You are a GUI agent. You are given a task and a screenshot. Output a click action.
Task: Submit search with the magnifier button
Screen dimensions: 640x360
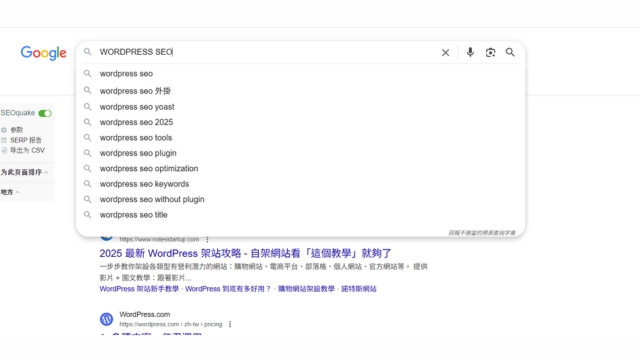pos(510,52)
